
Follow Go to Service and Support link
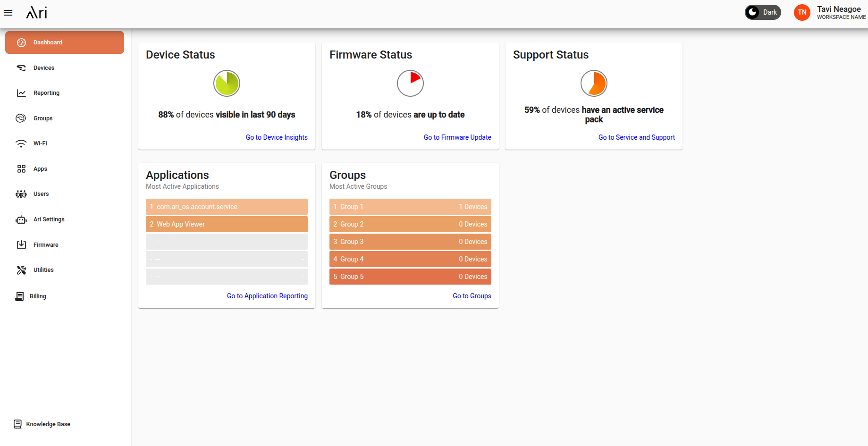pyautogui.click(x=637, y=137)
